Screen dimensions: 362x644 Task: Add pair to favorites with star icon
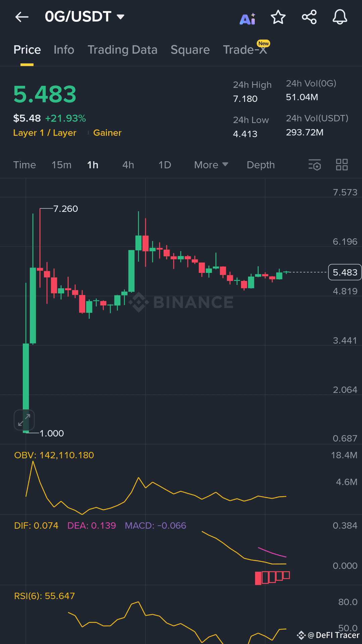pos(278,17)
